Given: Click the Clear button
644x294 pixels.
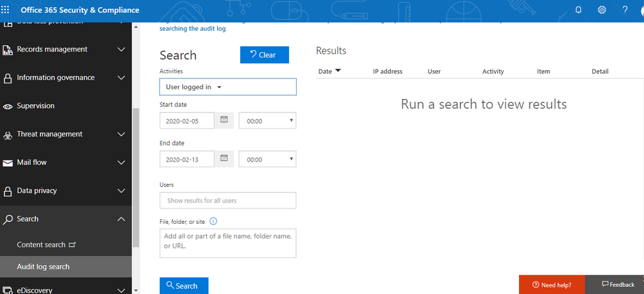Looking at the screenshot, I should coord(265,55).
